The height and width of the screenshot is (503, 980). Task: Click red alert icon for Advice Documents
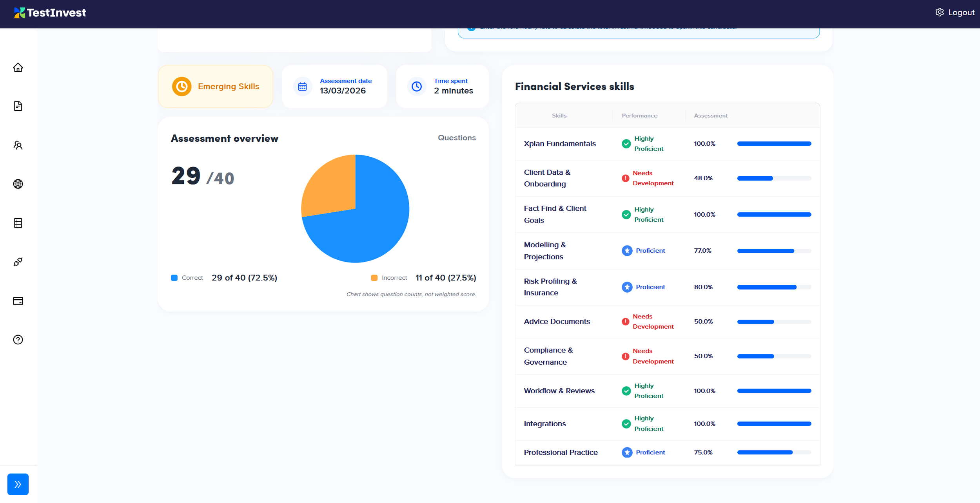click(x=626, y=322)
